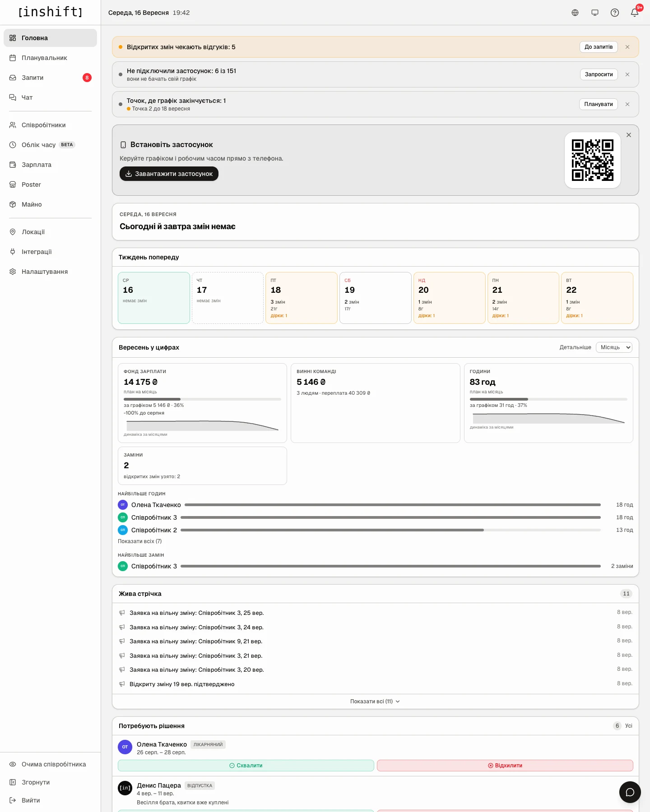This screenshot has width=650, height=812.
Task: Select the Friday 18 day card
Action: pos(302,298)
